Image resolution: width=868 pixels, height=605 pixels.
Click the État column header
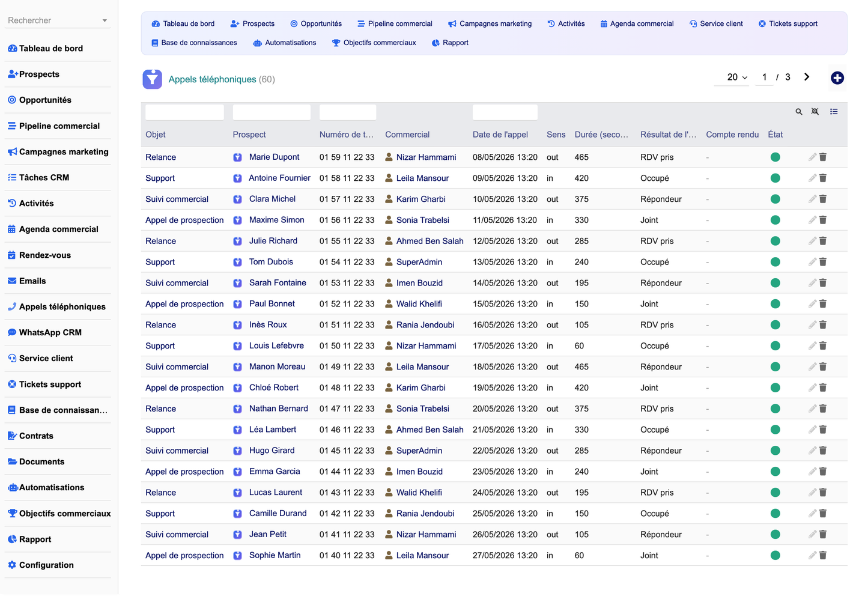pos(775,135)
